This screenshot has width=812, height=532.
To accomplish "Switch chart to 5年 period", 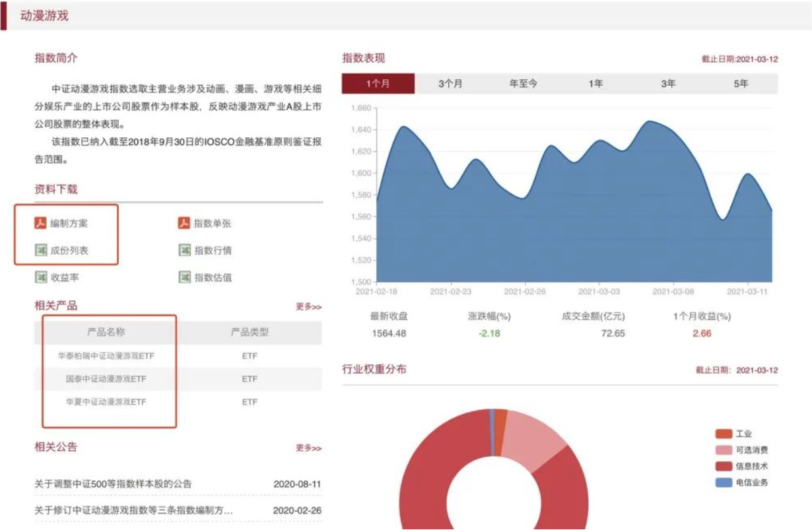I will (741, 84).
